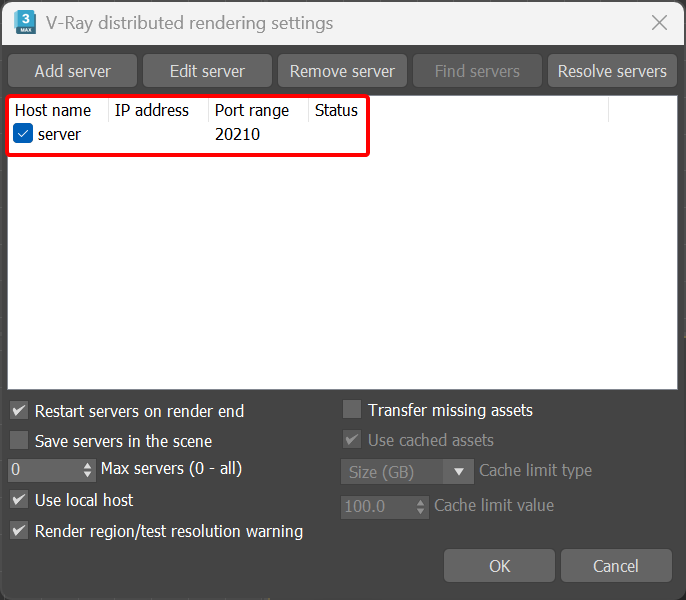
Task: Click the port value 20210
Action: coord(238,134)
